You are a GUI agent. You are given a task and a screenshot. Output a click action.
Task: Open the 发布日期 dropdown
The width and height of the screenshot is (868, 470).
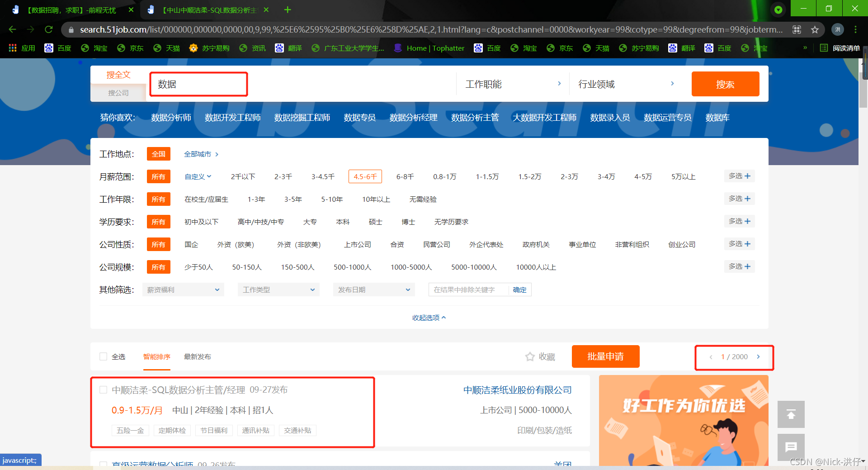(x=374, y=290)
